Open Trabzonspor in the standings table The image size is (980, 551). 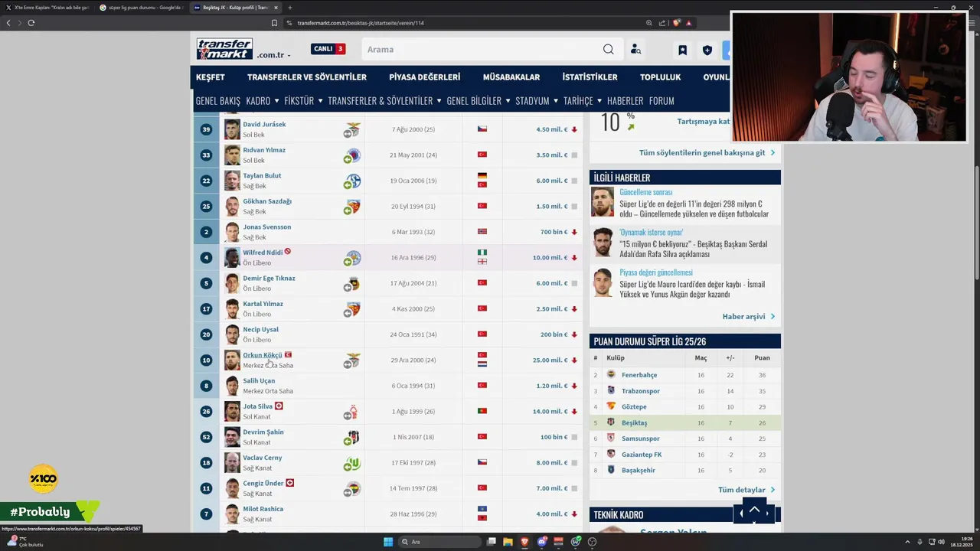[640, 391]
